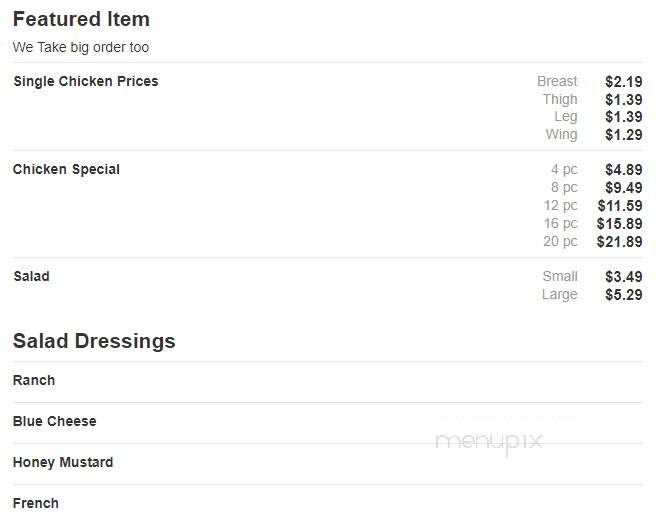
Task: Select the Single Chicken Prices item
Action: 86,81
